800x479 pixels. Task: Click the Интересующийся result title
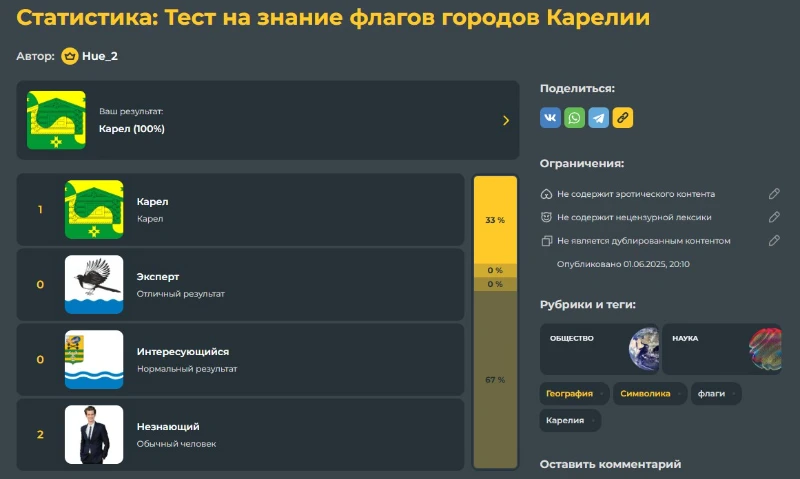pos(183,352)
